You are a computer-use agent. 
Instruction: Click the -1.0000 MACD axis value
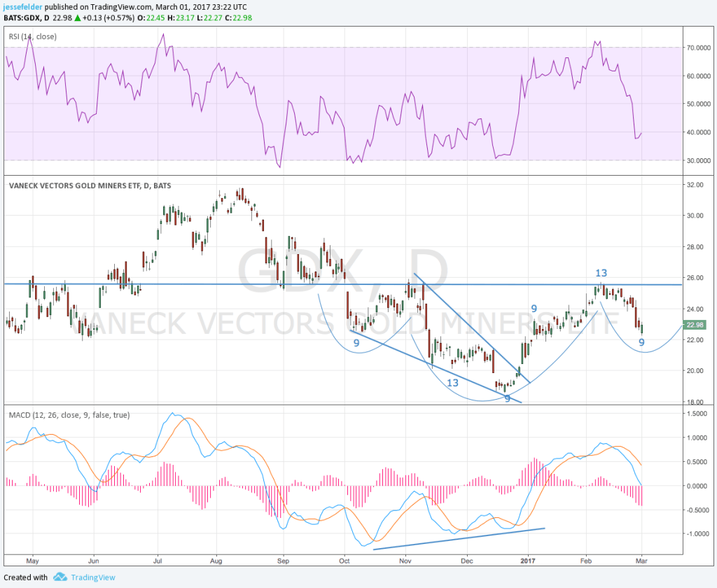[697, 534]
